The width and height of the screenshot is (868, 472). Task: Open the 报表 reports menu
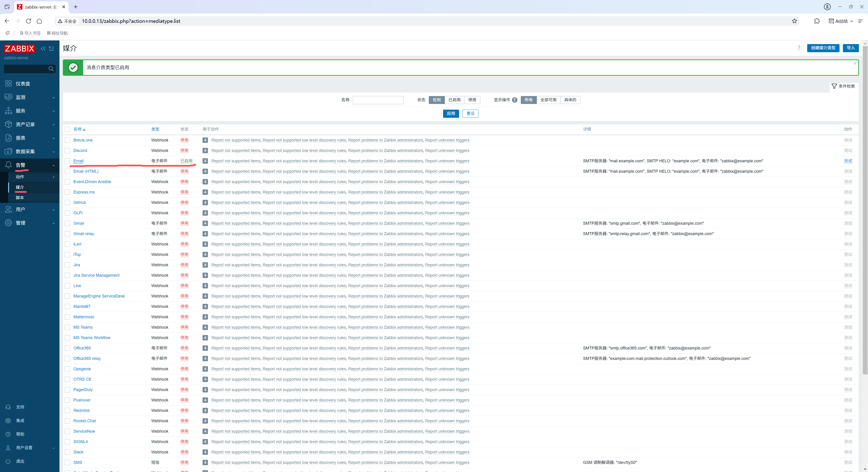(x=30, y=138)
